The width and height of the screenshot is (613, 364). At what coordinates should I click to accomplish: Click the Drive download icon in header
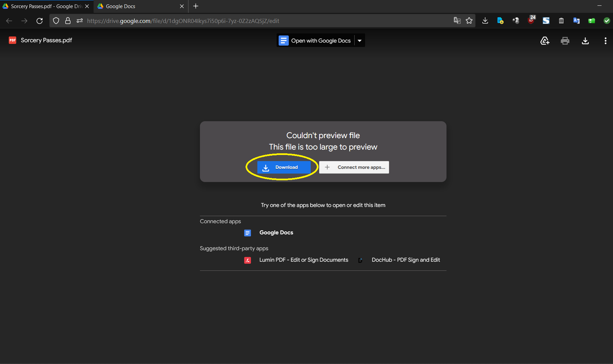coord(585,41)
